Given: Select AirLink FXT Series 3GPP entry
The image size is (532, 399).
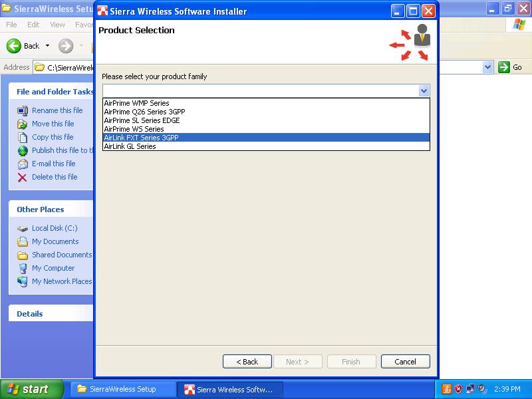Looking at the screenshot, I should tap(267, 138).
